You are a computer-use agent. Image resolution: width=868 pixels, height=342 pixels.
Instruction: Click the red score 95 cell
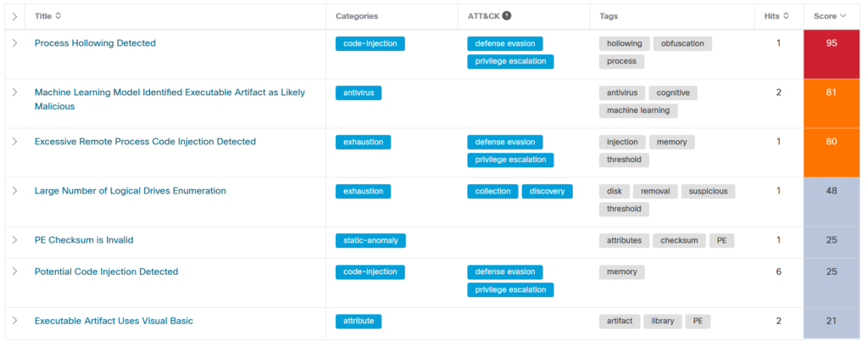tap(832, 53)
